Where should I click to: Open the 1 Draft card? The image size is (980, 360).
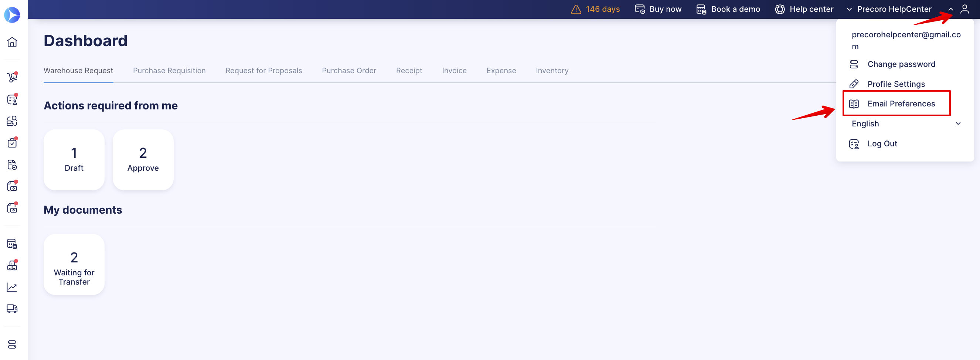pyautogui.click(x=74, y=160)
